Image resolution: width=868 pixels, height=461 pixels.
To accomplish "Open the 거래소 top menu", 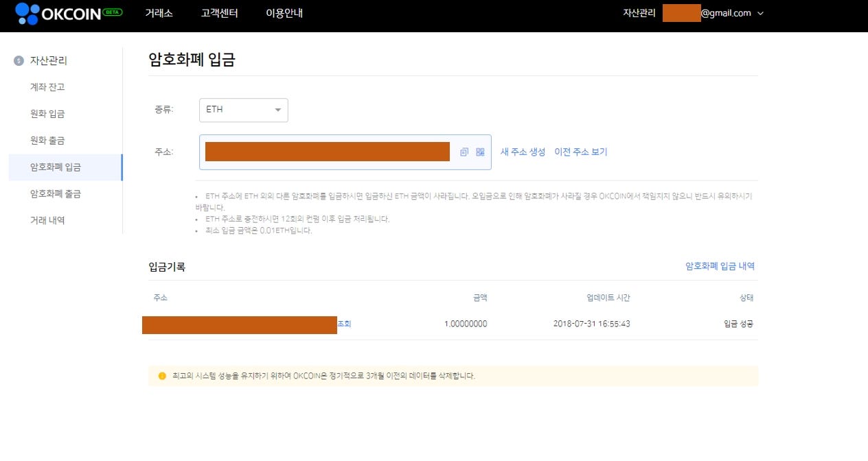I will coord(159,13).
